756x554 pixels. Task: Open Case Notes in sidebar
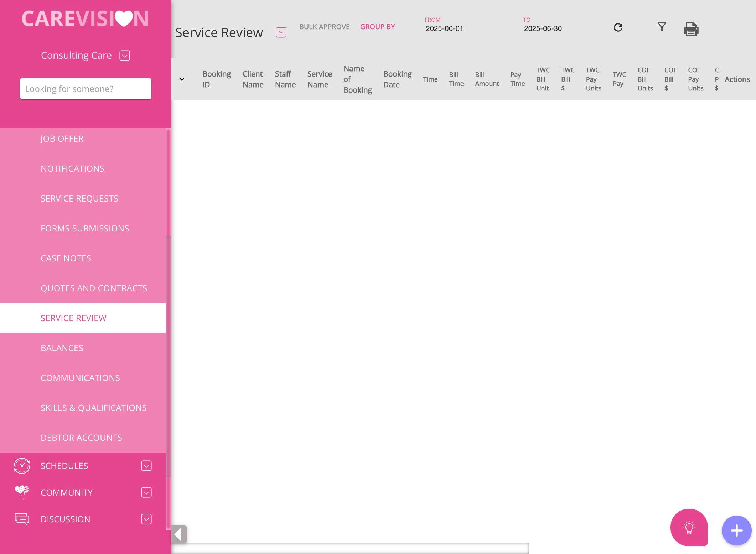click(66, 258)
